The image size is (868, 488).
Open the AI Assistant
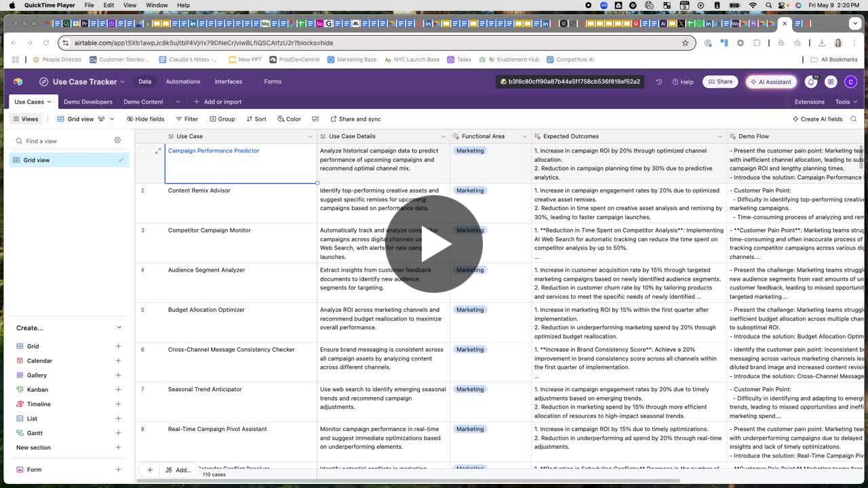click(771, 81)
